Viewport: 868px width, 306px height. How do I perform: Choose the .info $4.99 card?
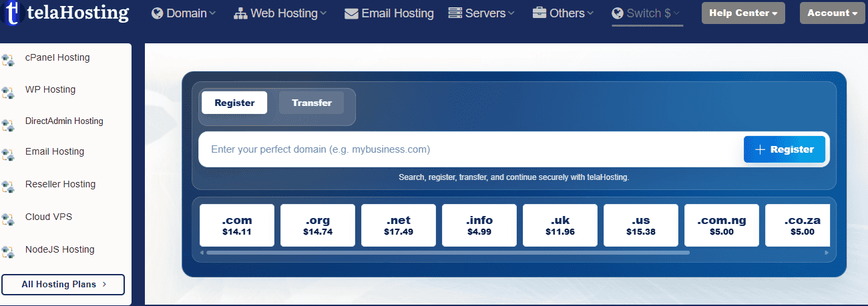tap(479, 225)
